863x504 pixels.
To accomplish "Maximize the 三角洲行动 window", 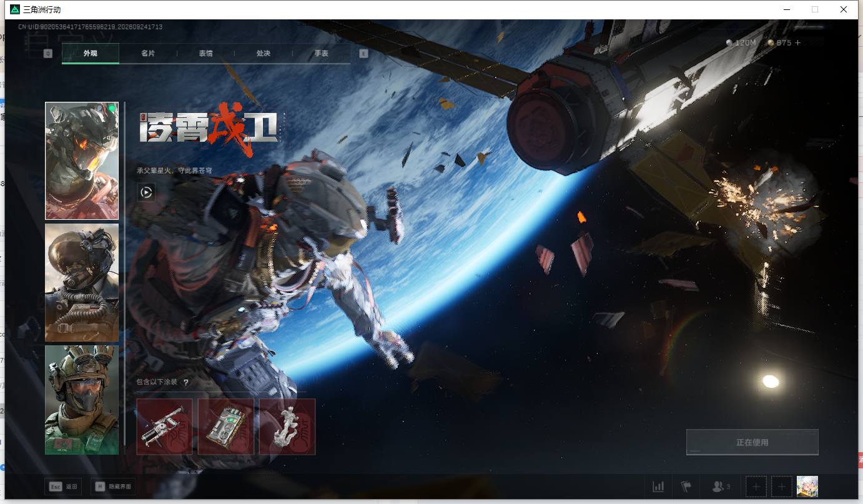I will [x=815, y=9].
